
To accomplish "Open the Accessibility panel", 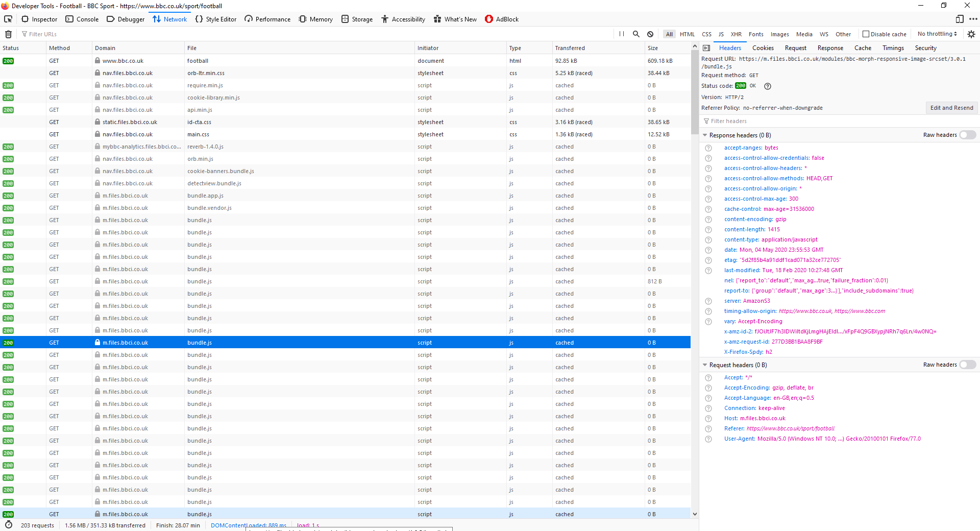I will [x=403, y=19].
